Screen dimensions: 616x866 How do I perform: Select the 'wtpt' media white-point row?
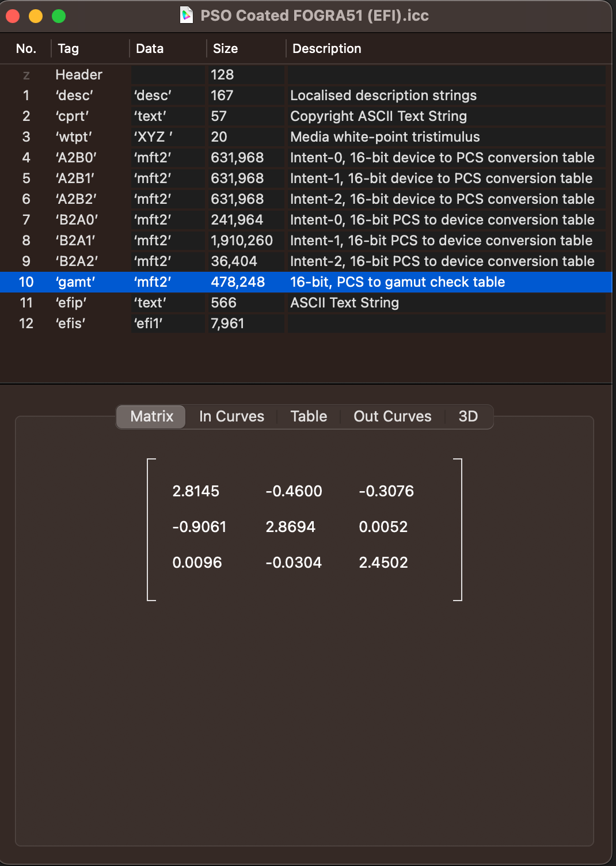(x=230, y=136)
